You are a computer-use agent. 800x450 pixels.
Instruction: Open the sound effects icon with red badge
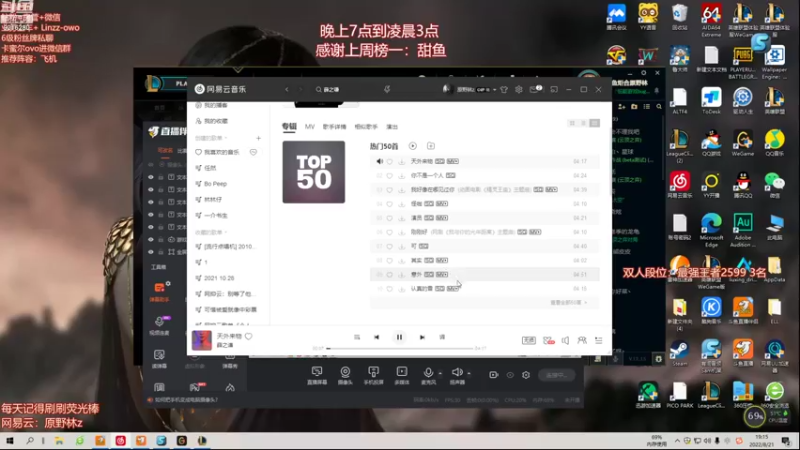pyautogui.click(x=548, y=340)
